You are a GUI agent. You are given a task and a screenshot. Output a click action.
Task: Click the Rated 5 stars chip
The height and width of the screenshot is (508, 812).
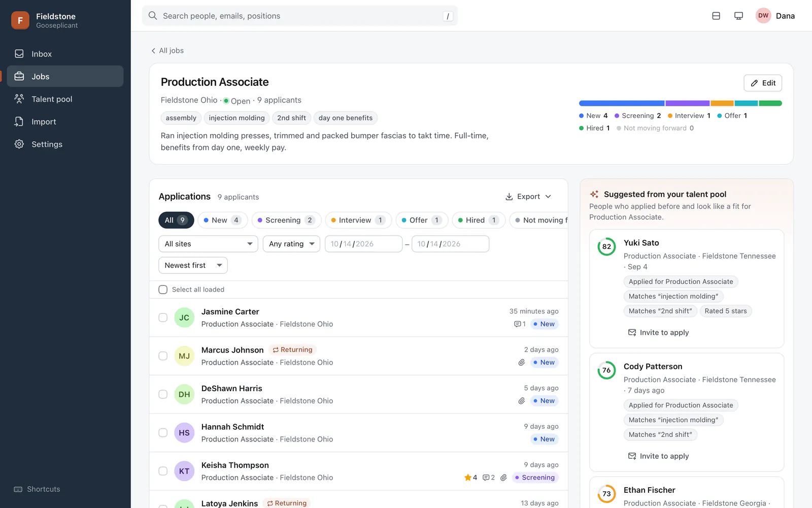click(x=726, y=311)
